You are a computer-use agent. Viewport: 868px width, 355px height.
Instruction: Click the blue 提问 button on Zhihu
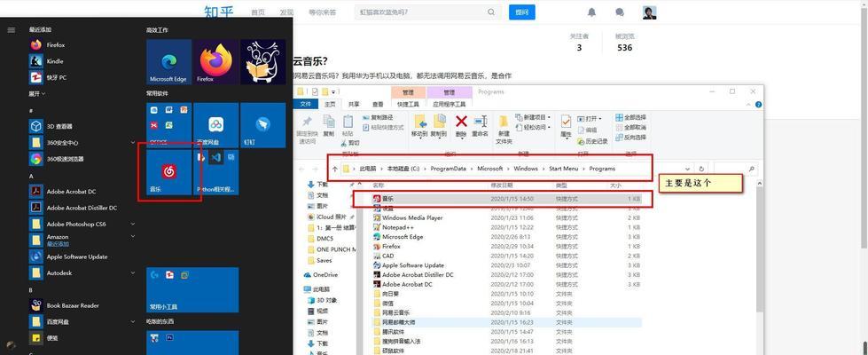coord(521,12)
